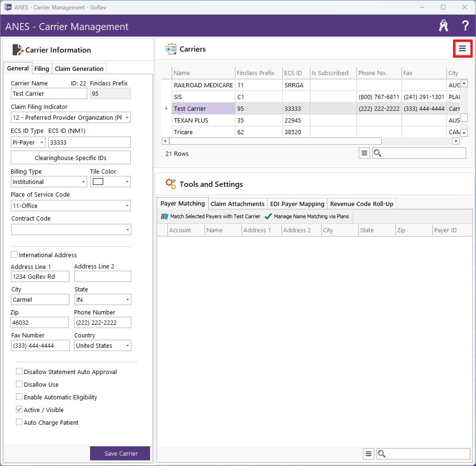Open the Tile Color picker dropdown
The width and height of the screenshot is (476, 466).
127,182
